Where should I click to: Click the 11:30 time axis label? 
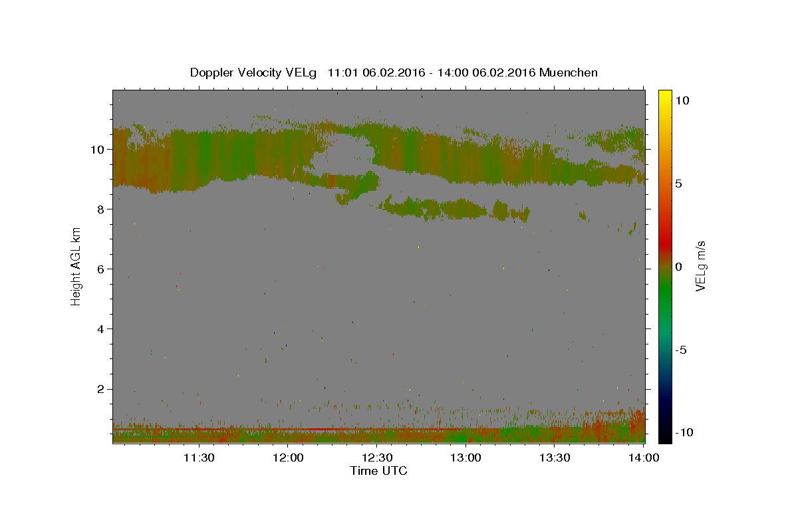(198, 458)
